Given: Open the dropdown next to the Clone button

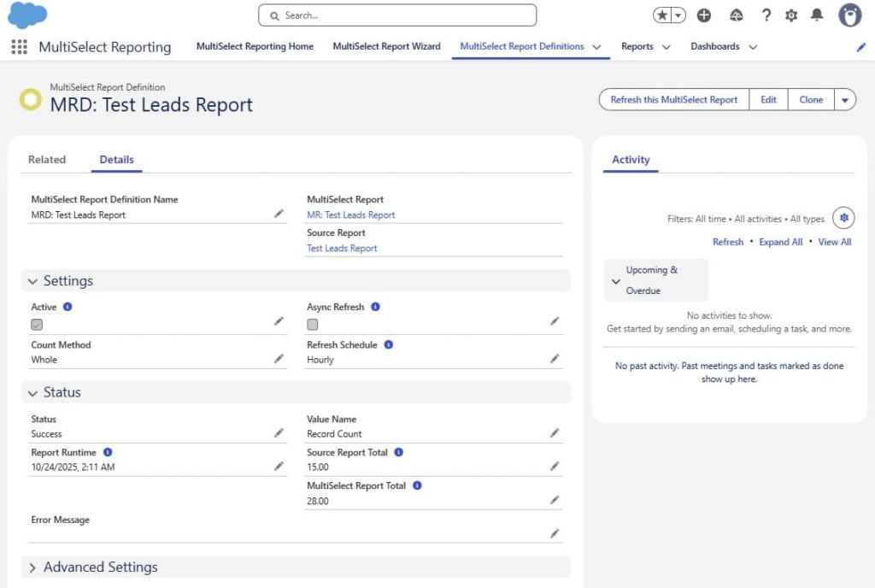Looking at the screenshot, I should pos(845,99).
